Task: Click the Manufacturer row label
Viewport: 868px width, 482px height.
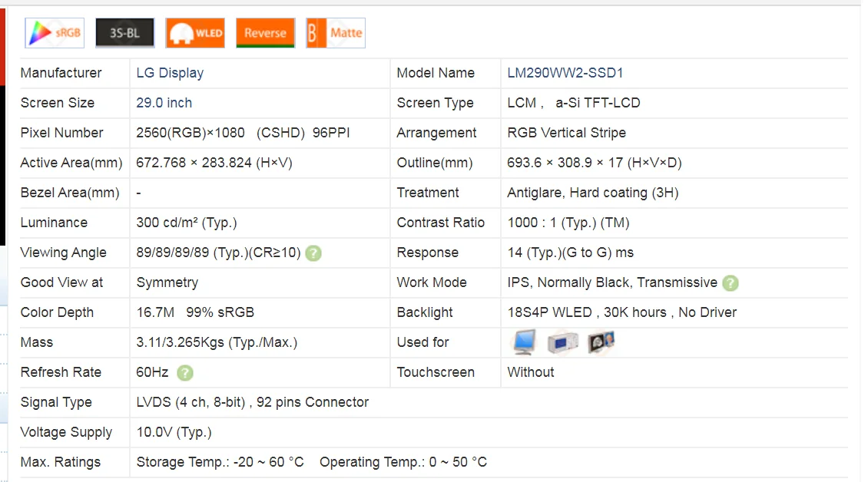Action: [x=61, y=73]
